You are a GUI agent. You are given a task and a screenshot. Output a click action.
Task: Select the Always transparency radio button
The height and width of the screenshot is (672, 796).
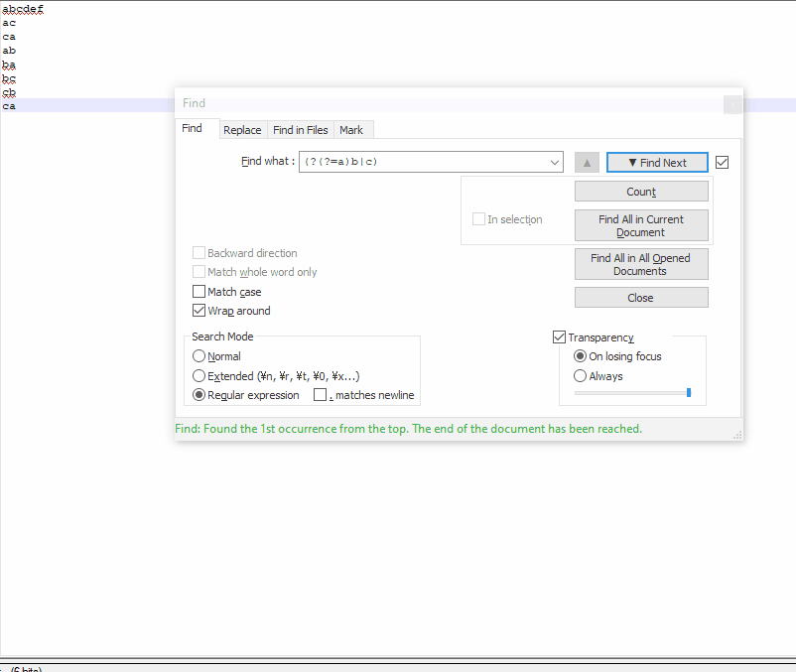pos(580,375)
